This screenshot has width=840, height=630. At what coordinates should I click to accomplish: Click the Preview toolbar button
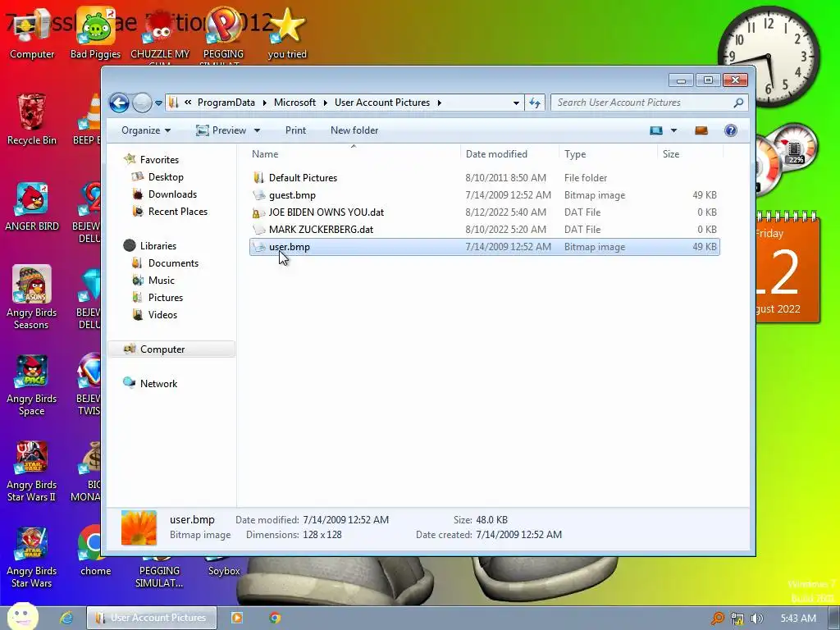pyautogui.click(x=221, y=130)
